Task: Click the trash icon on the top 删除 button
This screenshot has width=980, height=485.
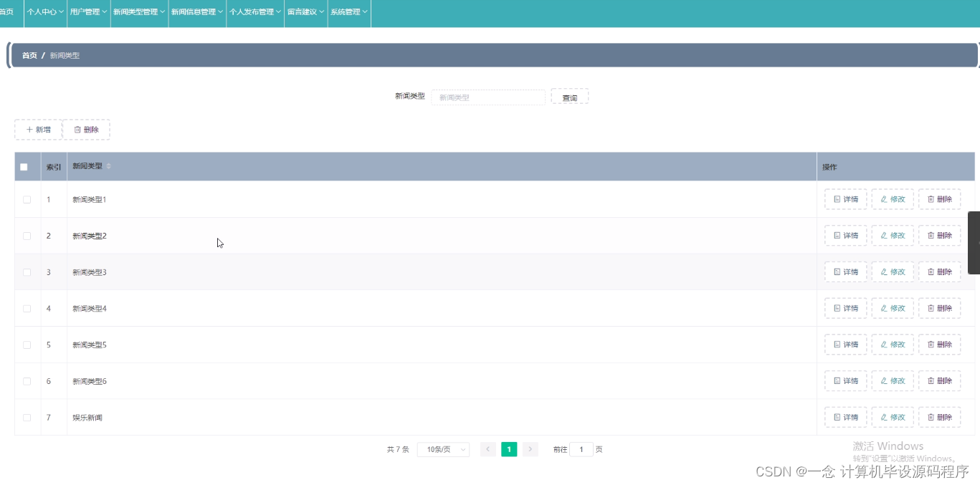Action: coord(78,130)
